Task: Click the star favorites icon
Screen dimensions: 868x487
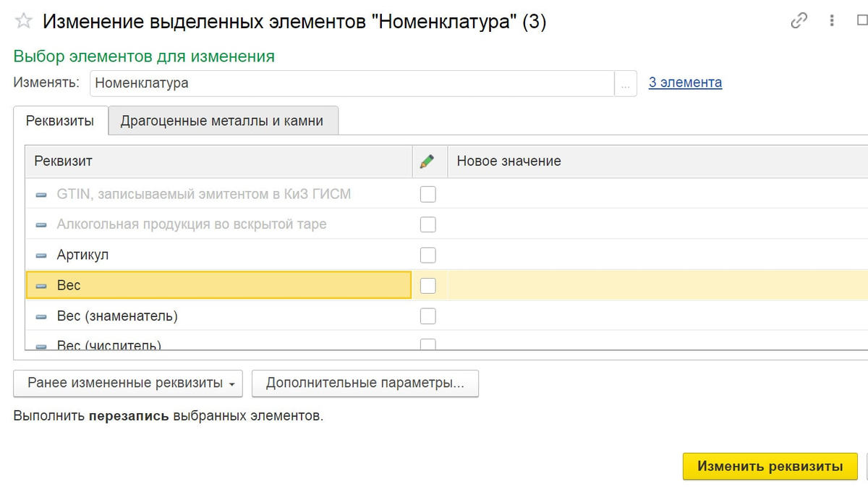Action: pyautogui.click(x=22, y=20)
